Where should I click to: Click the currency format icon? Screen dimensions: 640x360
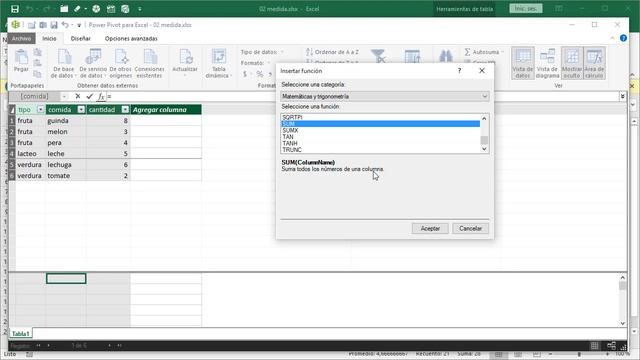244,74
